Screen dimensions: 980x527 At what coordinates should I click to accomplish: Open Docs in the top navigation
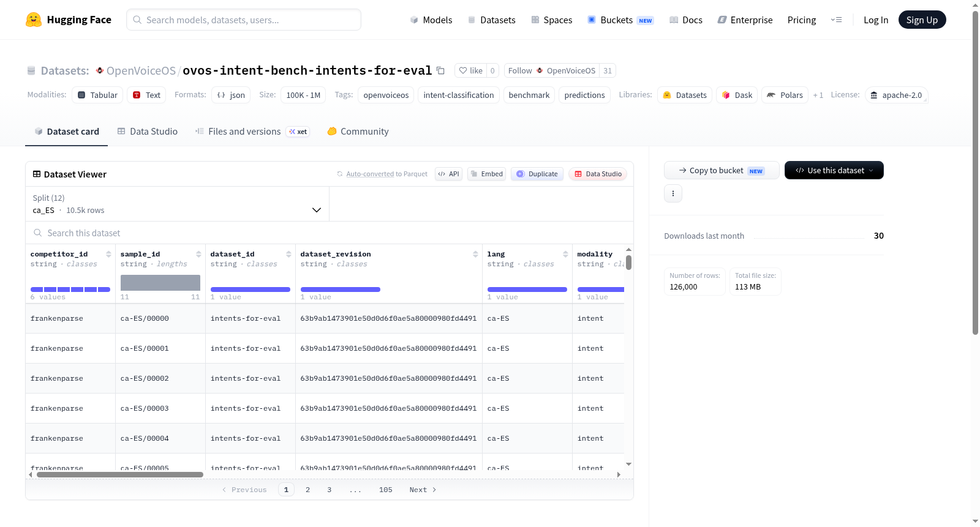(x=685, y=20)
